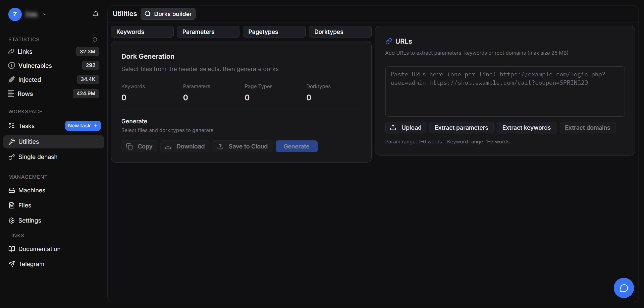Viewport: 644px width, 308px height.
Task: Open the Pagetypes select dropdown
Action: [274, 32]
